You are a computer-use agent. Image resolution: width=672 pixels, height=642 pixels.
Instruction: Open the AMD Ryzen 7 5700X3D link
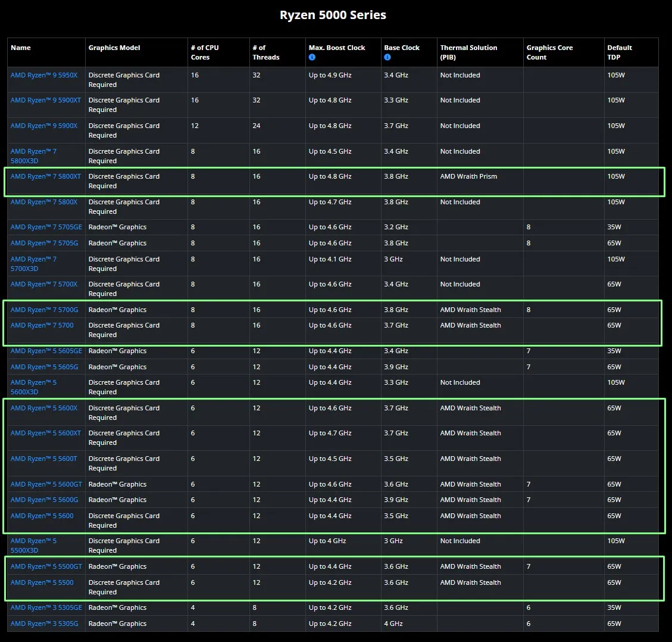point(33,264)
